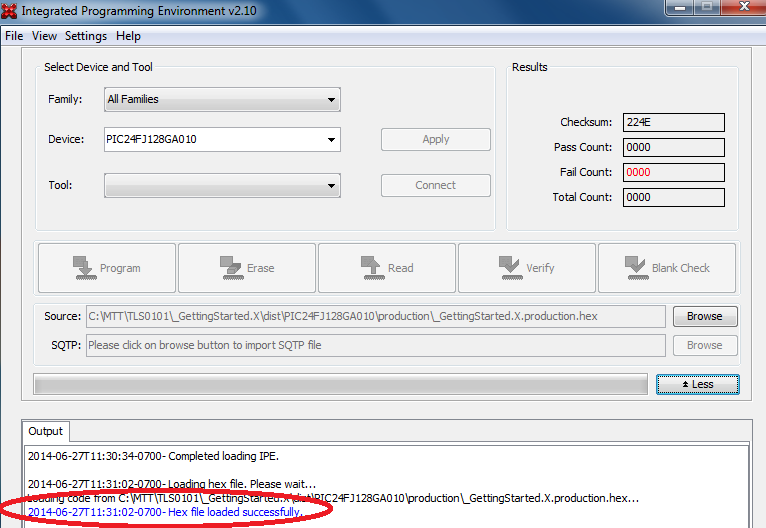The width and height of the screenshot is (766, 528).
Task: Open the File menu
Action: [x=14, y=36]
